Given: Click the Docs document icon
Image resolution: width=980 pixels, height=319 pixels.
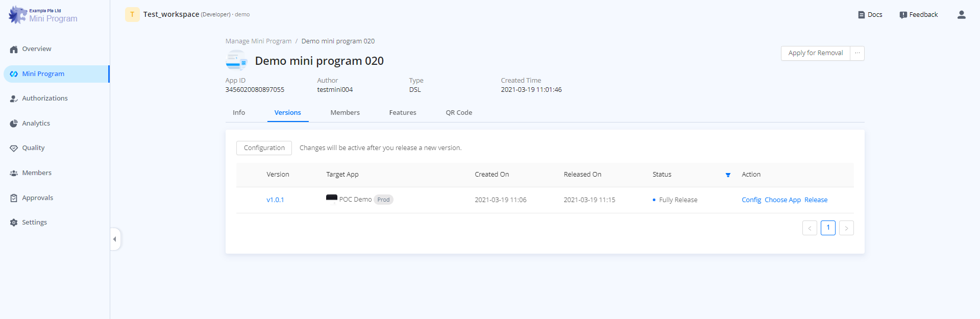Looking at the screenshot, I should click(x=862, y=15).
